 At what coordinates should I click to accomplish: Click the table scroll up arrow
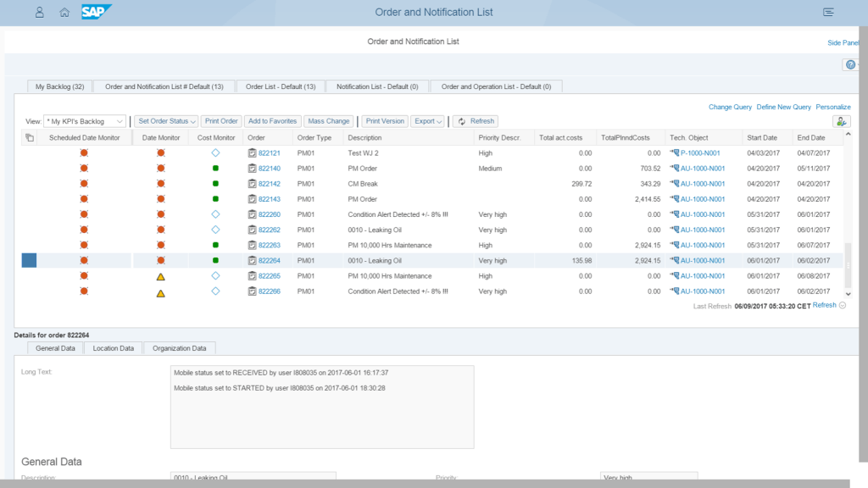[x=848, y=135]
